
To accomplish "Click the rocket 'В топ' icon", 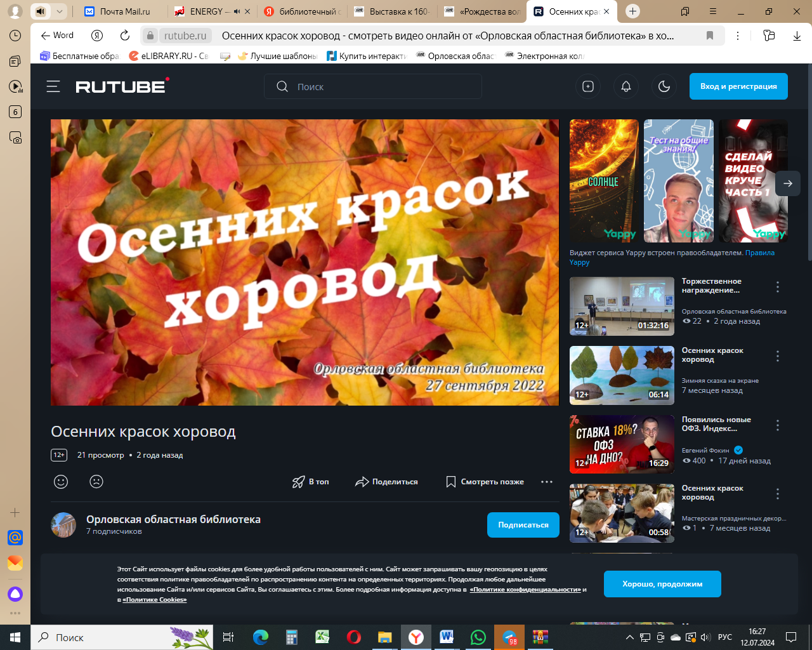I will pos(299,482).
